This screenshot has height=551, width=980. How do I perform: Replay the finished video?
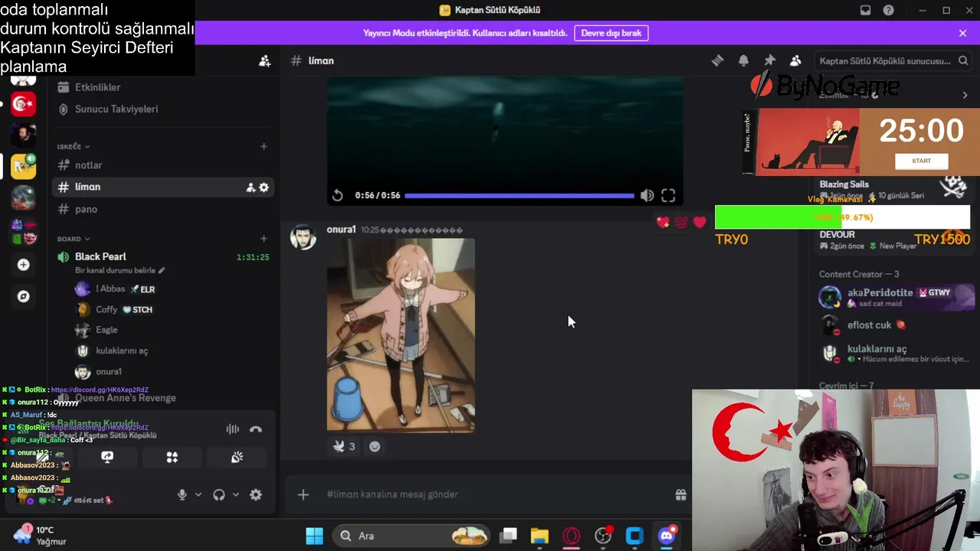338,195
